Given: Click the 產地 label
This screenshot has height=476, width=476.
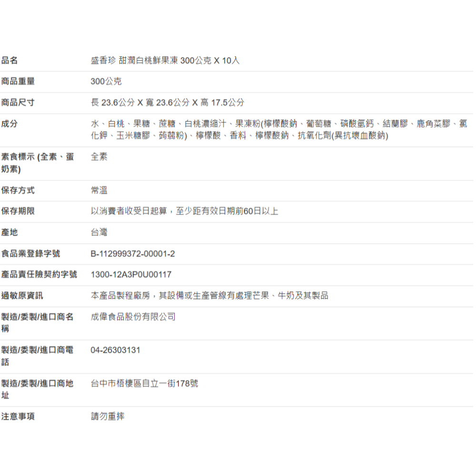Looking at the screenshot, I should click(x=10, y=232).
